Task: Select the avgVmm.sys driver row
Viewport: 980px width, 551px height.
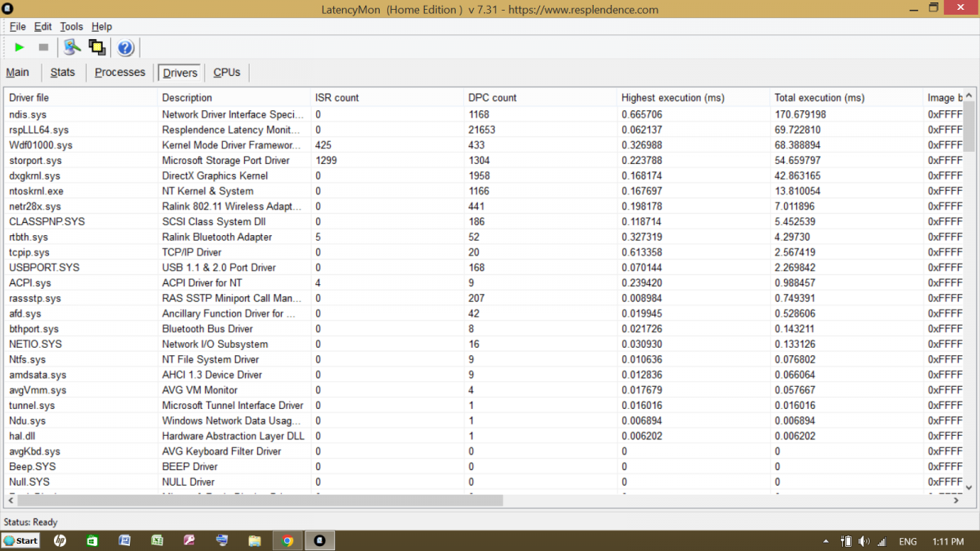Action: 483,390
